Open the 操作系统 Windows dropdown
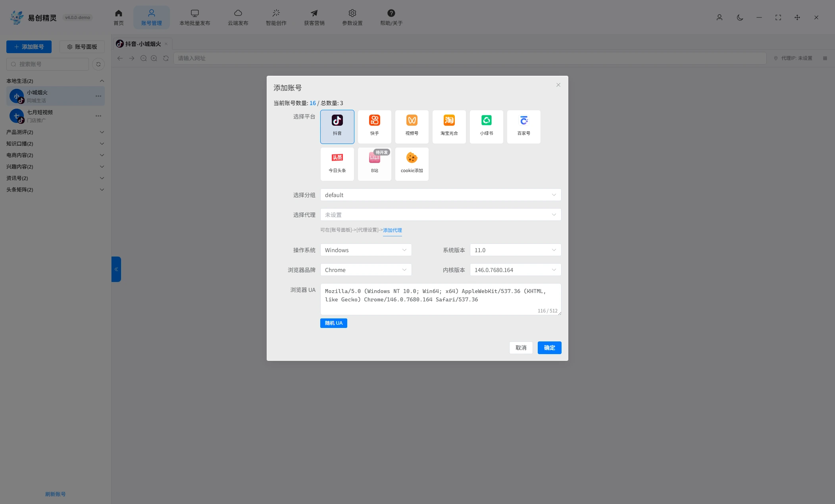 tap(366, 250)
